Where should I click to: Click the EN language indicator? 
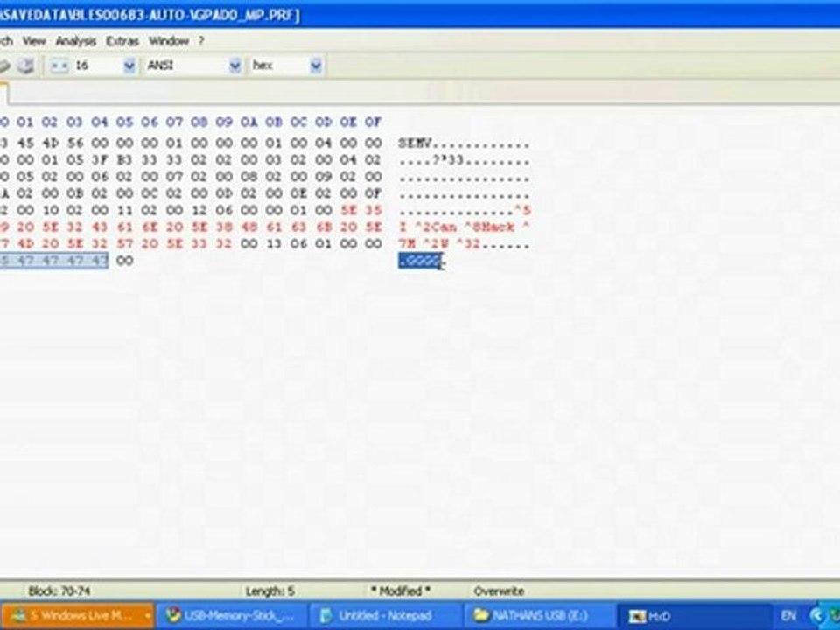pos(788,615)
